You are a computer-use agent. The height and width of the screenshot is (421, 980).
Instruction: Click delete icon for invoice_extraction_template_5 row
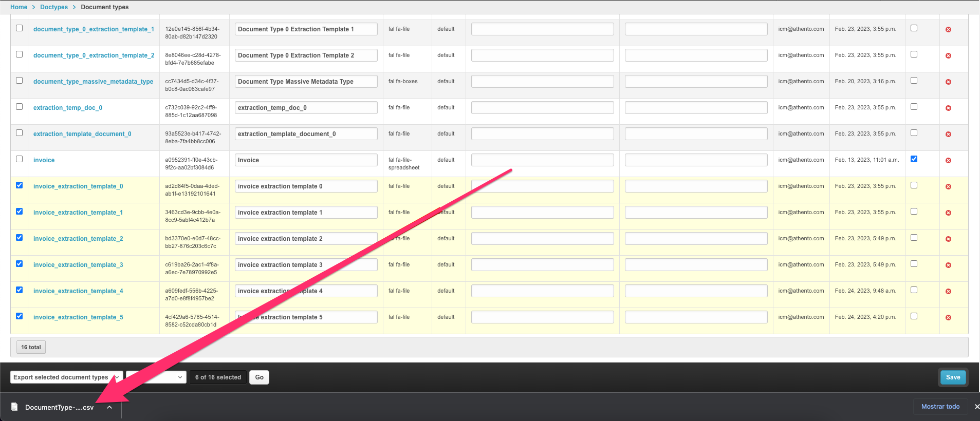(948, 318)
